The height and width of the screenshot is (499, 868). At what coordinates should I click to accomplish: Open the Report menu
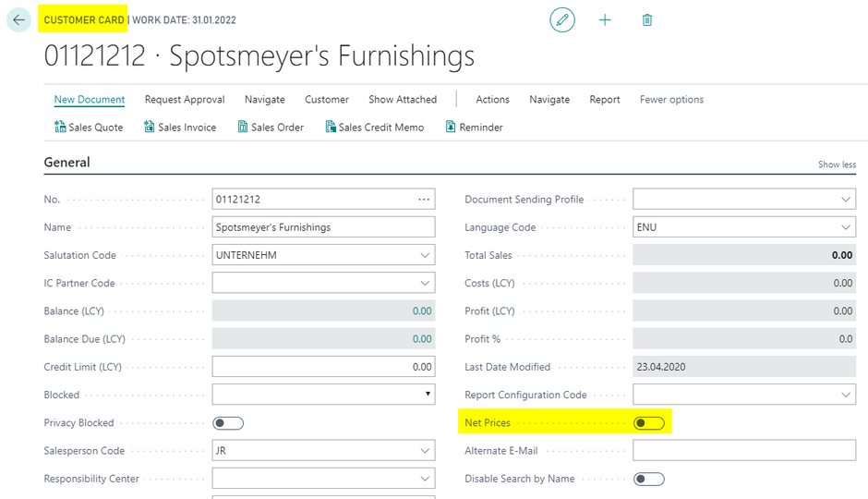click(605, 100)
